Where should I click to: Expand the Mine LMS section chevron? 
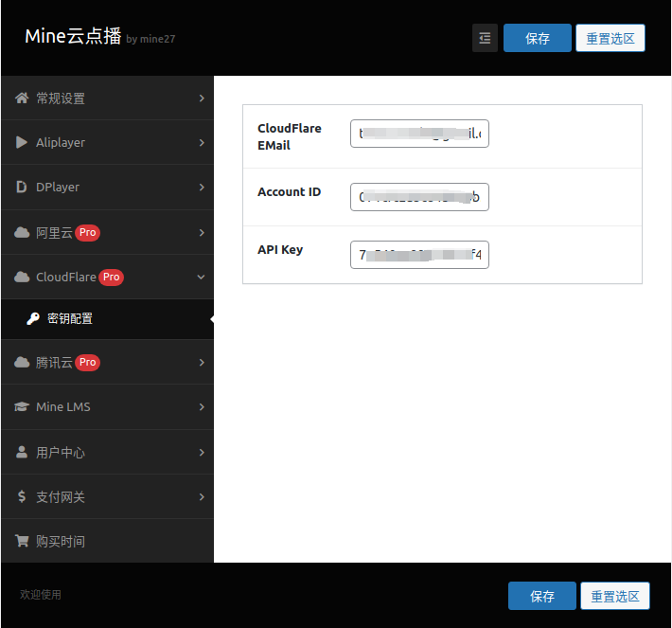(202, 406)
